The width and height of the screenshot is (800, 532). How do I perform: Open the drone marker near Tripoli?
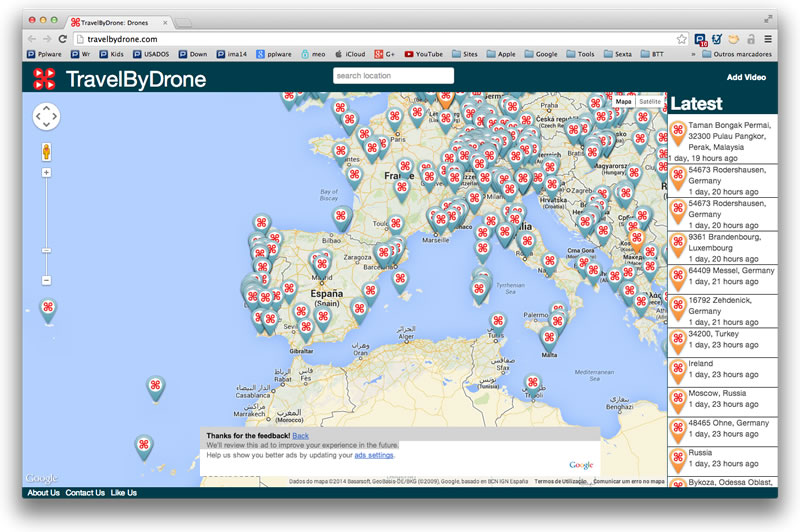533,385
